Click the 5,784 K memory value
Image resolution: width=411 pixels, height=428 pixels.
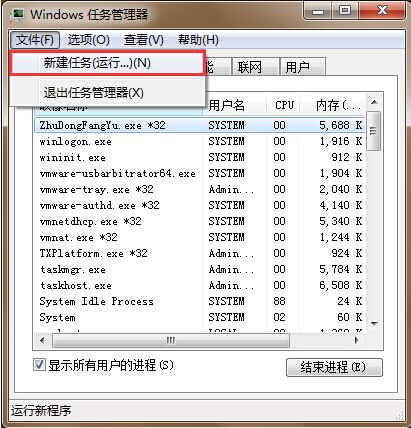pyautogui.click(x=341, y=269)
